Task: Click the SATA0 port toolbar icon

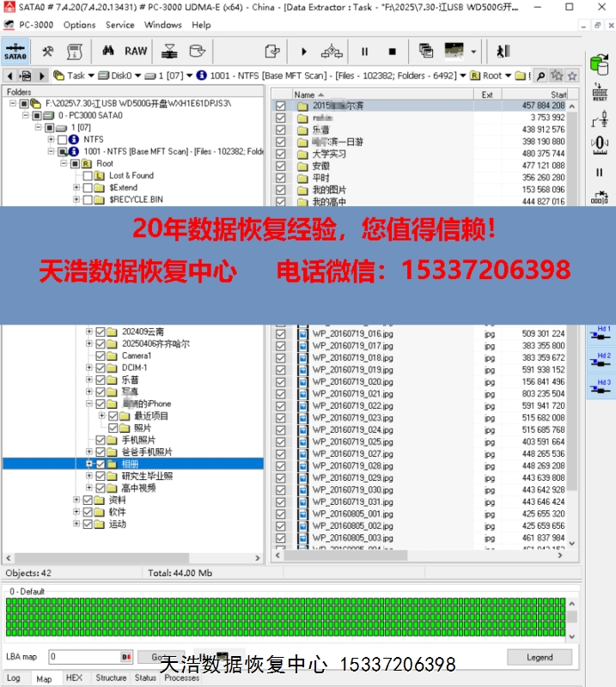Action: [x=15, y=52]
